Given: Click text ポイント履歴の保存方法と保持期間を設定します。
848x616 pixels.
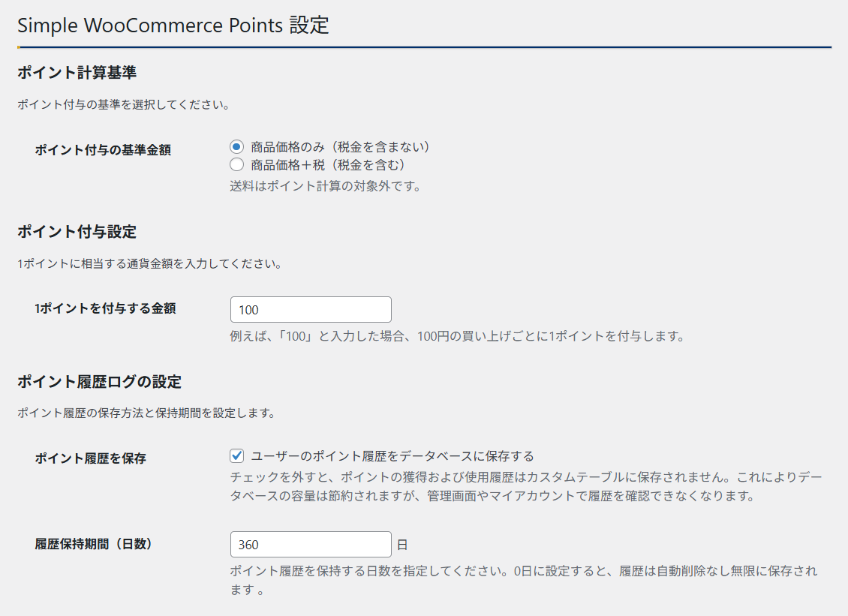Looking at the screenshot, I should pos(146,413).
